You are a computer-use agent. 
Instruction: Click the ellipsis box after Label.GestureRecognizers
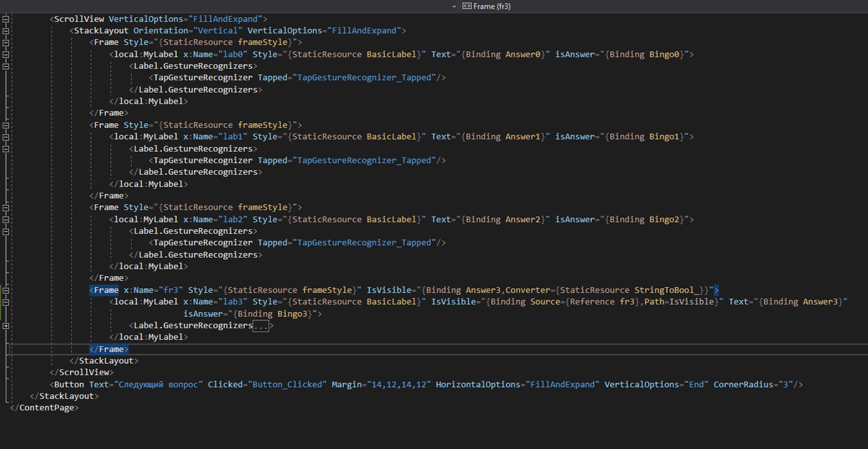261,326
